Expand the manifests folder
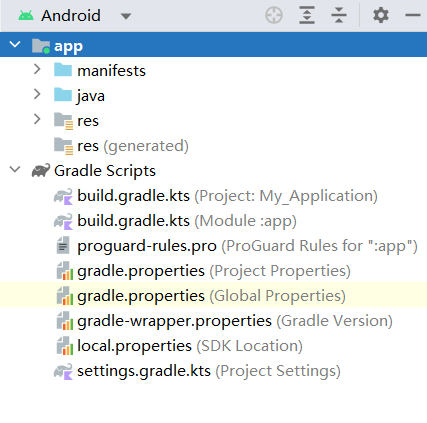427x423 pixels. 37,69
